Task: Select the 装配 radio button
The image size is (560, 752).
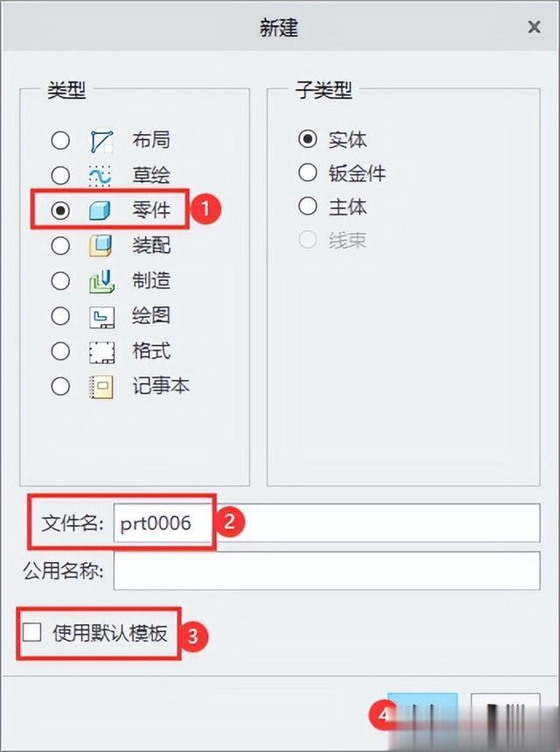Action: (x=60, y=245)
